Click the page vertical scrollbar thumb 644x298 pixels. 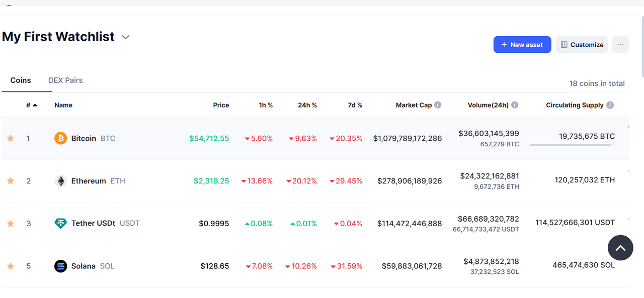(642, 46)
